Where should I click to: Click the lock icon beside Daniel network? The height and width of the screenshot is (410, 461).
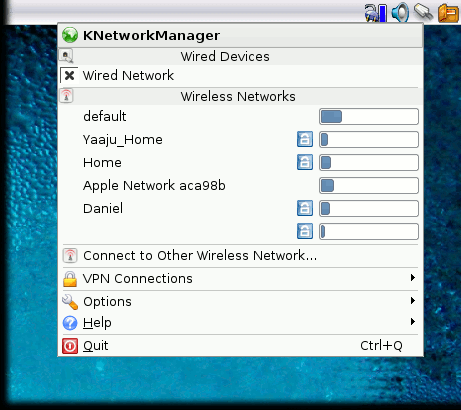pos(305,208)
